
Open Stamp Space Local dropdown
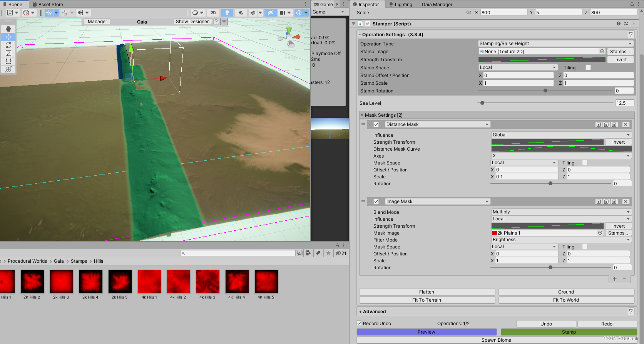pyautogui.click(x=518, y=67)
